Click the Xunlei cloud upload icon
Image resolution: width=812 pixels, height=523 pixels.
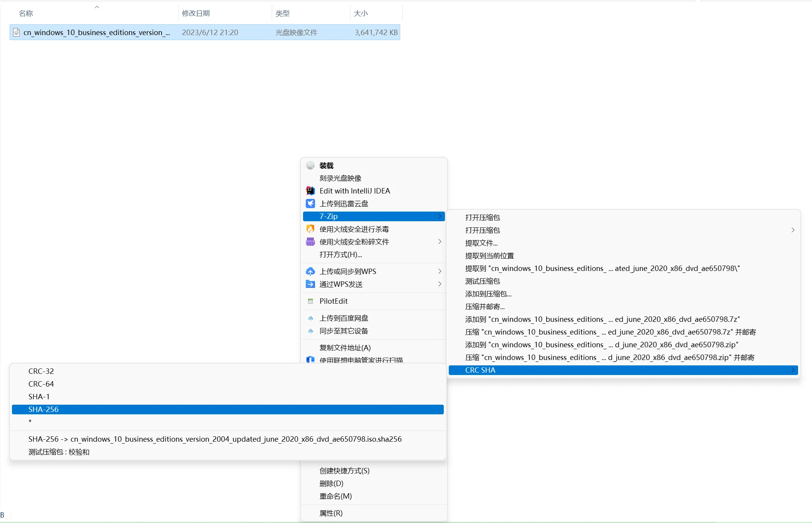[310, 203]
